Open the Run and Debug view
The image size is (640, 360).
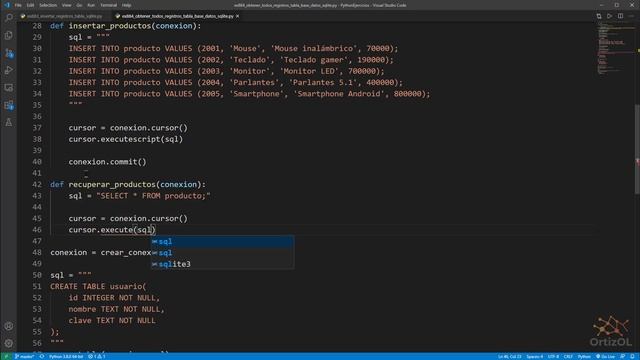pyautogui.click(x=9, y=70)
